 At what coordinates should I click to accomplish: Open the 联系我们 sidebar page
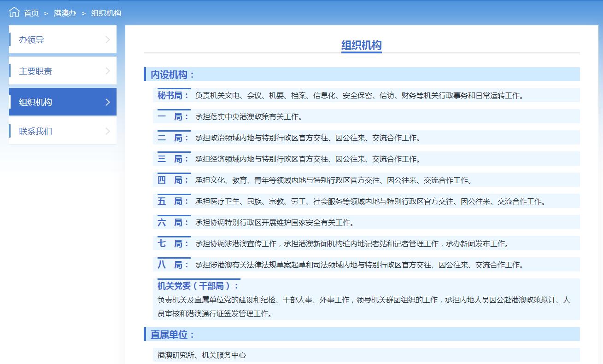point(35,131)
